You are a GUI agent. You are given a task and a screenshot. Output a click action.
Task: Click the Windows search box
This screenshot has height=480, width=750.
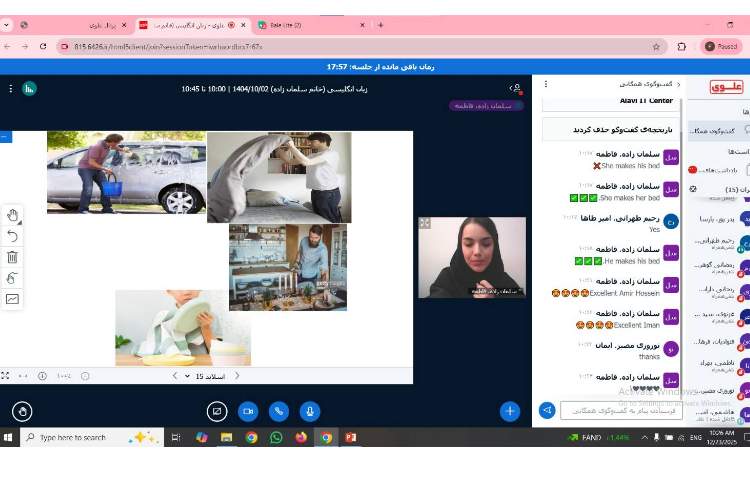[92, 437]
